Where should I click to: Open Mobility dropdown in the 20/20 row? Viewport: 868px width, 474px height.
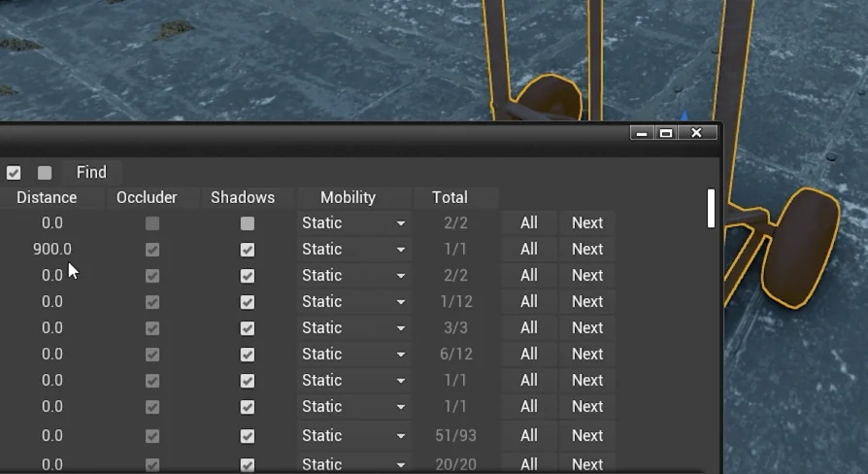[x=353, y=464]
